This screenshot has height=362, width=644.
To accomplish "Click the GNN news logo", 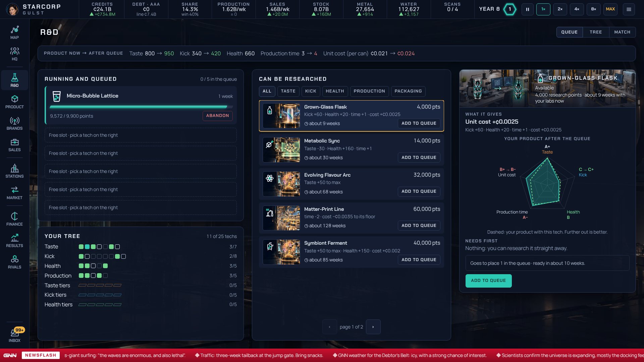I will click(10, 355).
